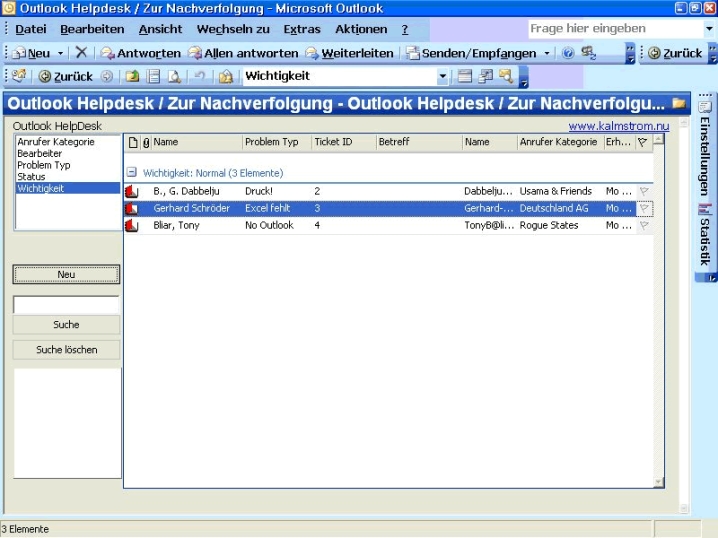Toggle follow-up flag for Bliar, Tony row

tap(644, 226)
